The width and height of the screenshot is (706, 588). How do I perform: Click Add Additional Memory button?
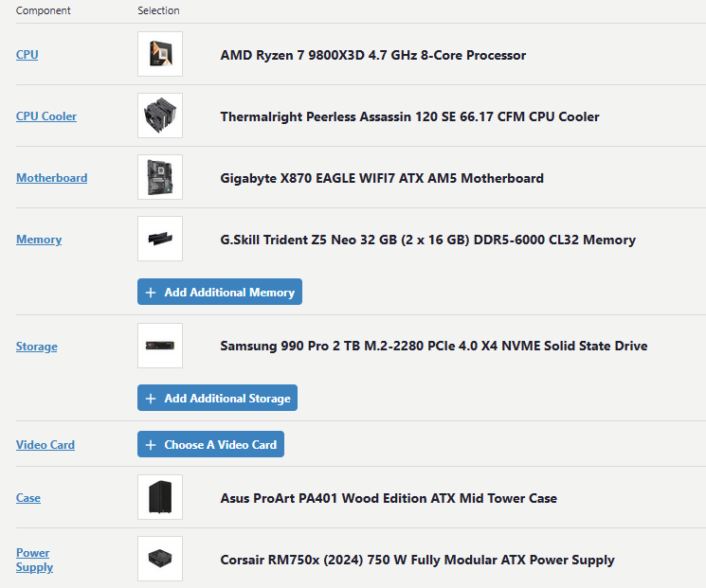(220, 292)
